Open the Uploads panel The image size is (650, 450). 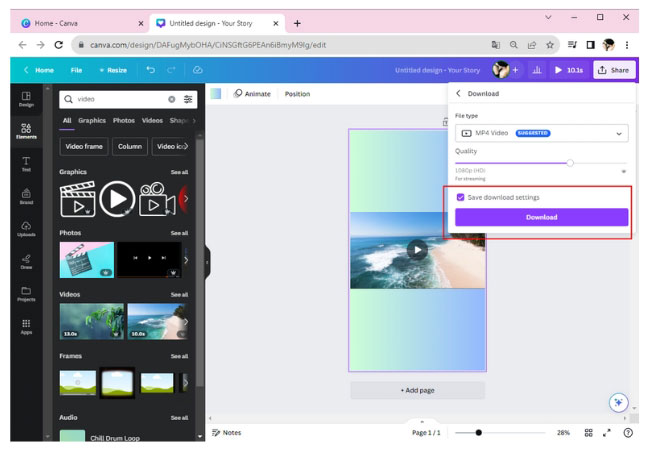[26, 229]
